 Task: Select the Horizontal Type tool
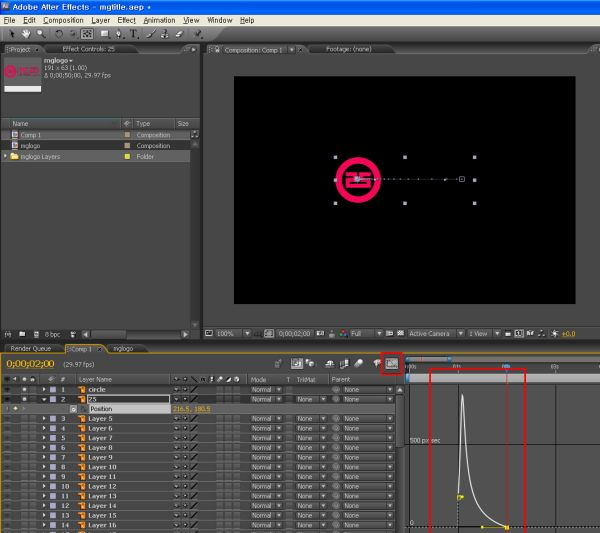[x=134, y=34]
